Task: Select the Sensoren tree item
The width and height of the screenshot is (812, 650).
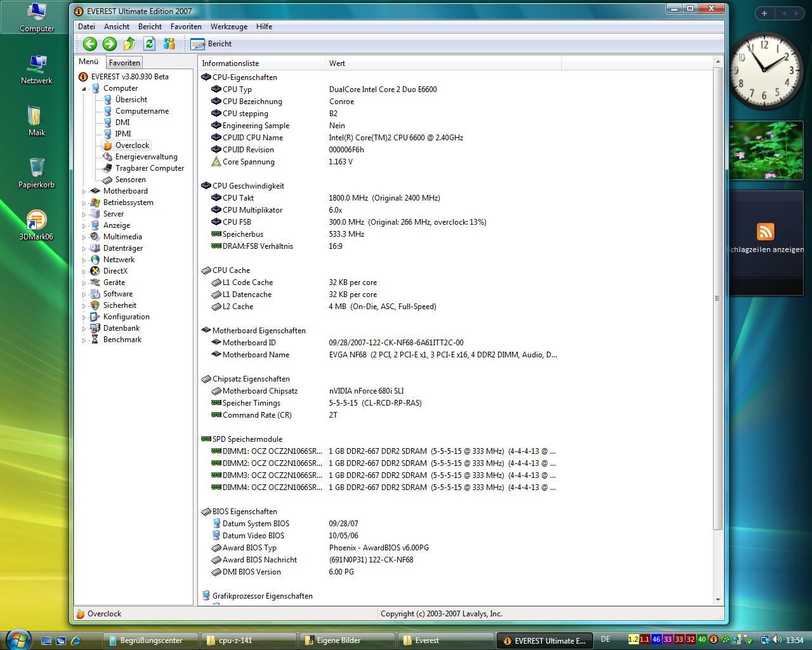Action: pyautogui.click(x=131, y=180)
